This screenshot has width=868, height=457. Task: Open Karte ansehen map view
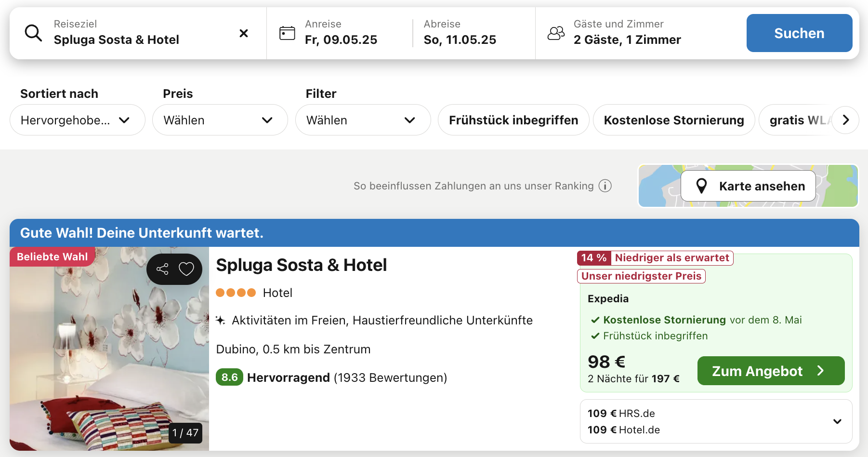(748, 186)
